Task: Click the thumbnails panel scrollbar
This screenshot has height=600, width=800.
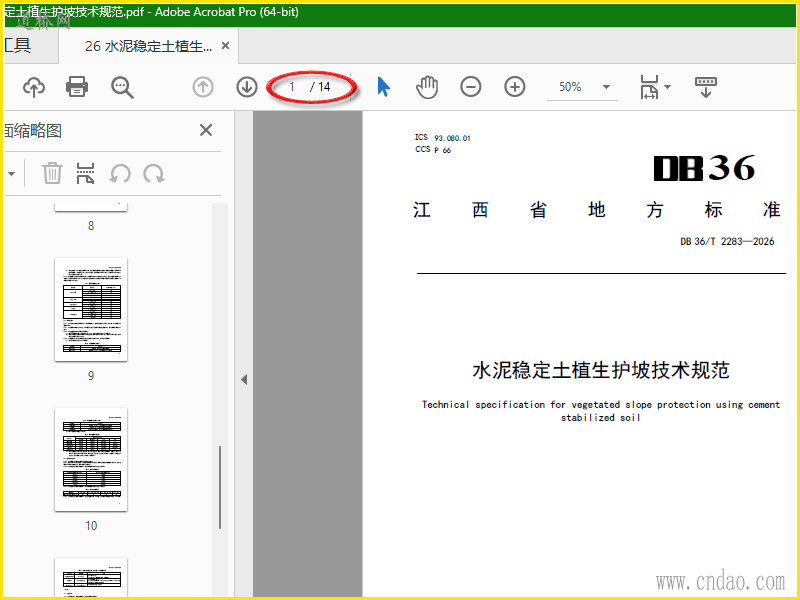Action: click(x=220, y=487)
